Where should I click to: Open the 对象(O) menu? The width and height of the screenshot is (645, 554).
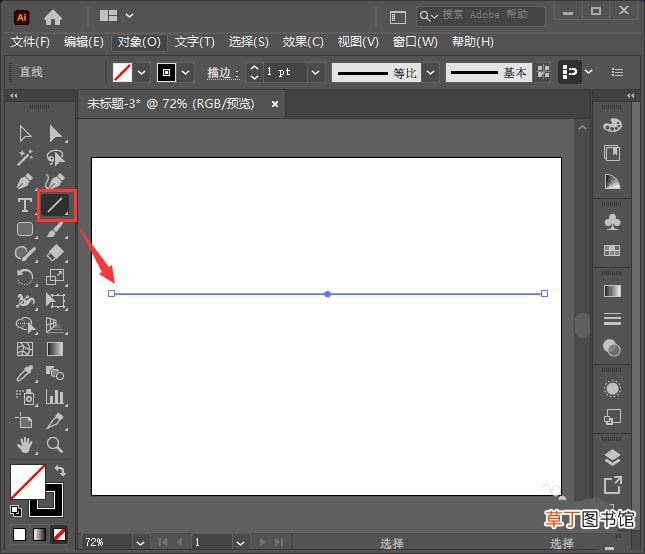pos(139,42)
